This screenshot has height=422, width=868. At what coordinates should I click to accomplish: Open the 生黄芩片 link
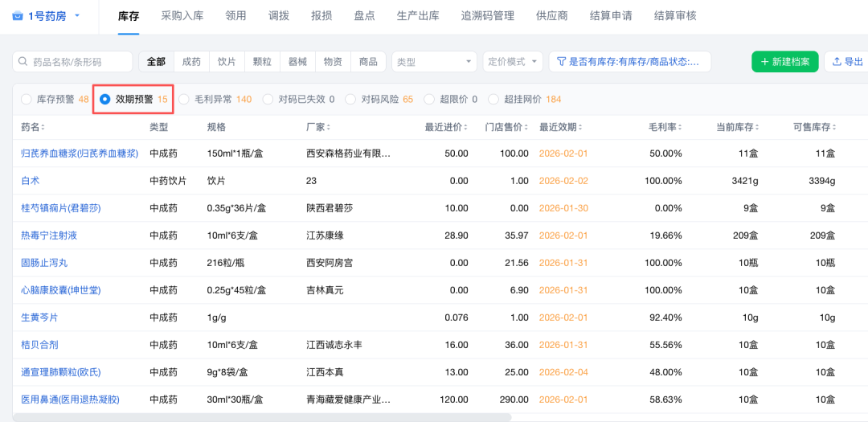[x=39, y=318]
